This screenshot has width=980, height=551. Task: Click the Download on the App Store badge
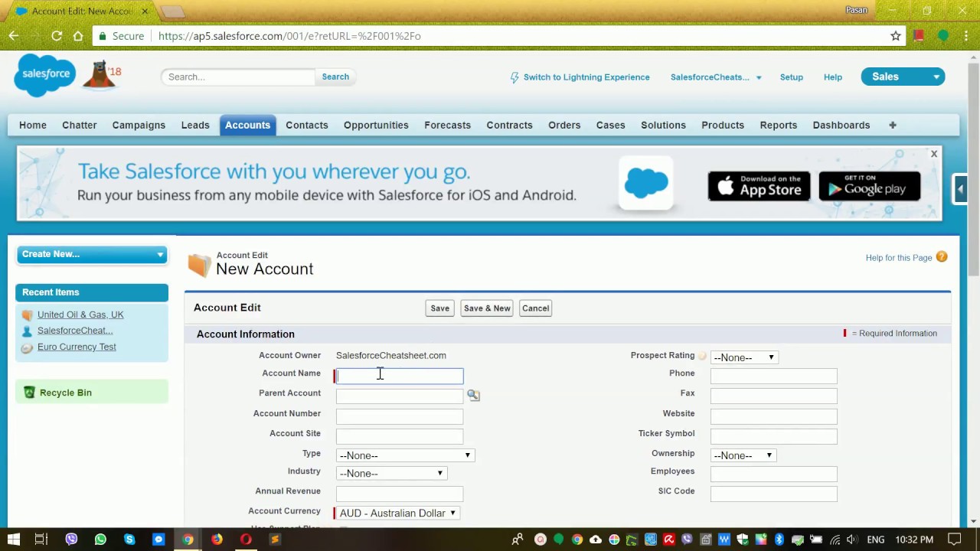759,186
